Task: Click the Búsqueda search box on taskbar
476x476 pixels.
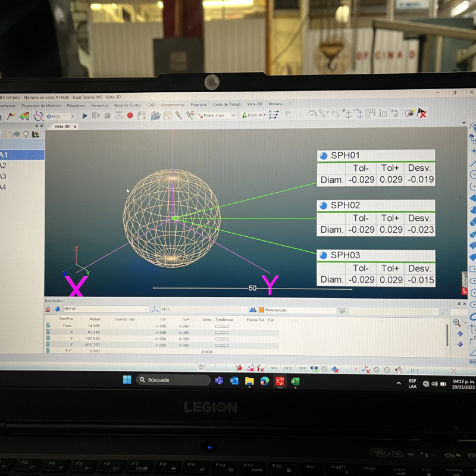Action: 173,380
